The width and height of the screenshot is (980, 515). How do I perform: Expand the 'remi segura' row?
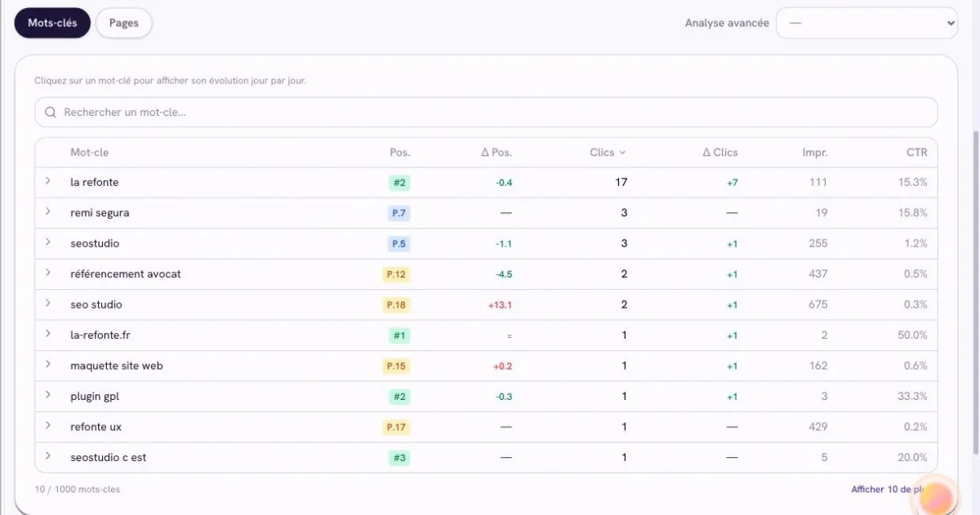(48, 212)
